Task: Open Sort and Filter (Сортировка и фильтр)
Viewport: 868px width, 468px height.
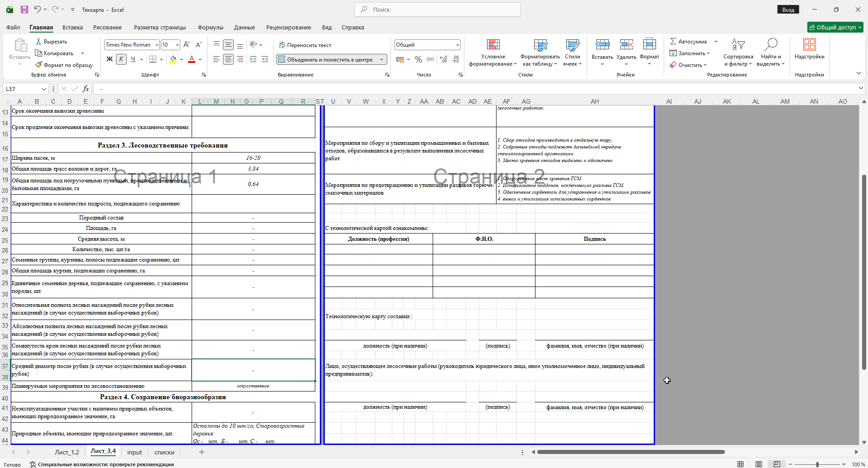Action: (738, 53)
